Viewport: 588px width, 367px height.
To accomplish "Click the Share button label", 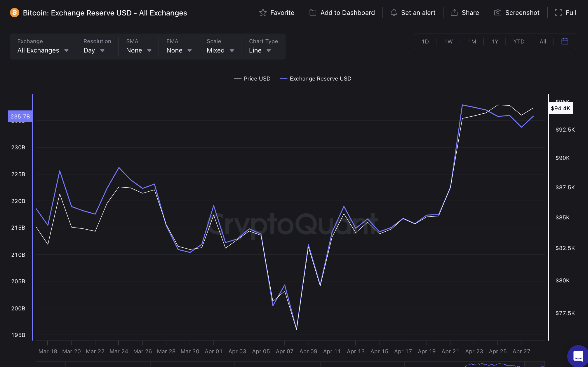I will tap(470, 13).
